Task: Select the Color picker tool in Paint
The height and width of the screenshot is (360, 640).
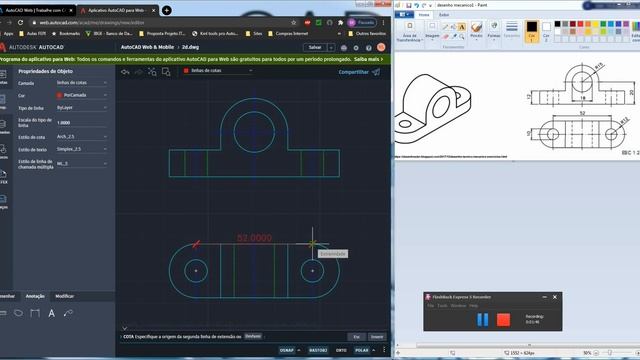Action: (x=454, y=36)
